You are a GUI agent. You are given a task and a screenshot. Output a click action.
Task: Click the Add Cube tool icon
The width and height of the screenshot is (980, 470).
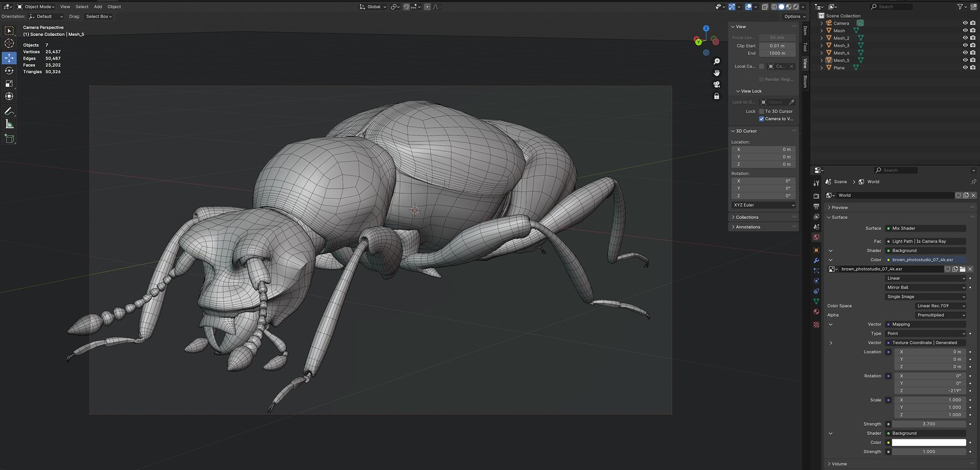9,139
